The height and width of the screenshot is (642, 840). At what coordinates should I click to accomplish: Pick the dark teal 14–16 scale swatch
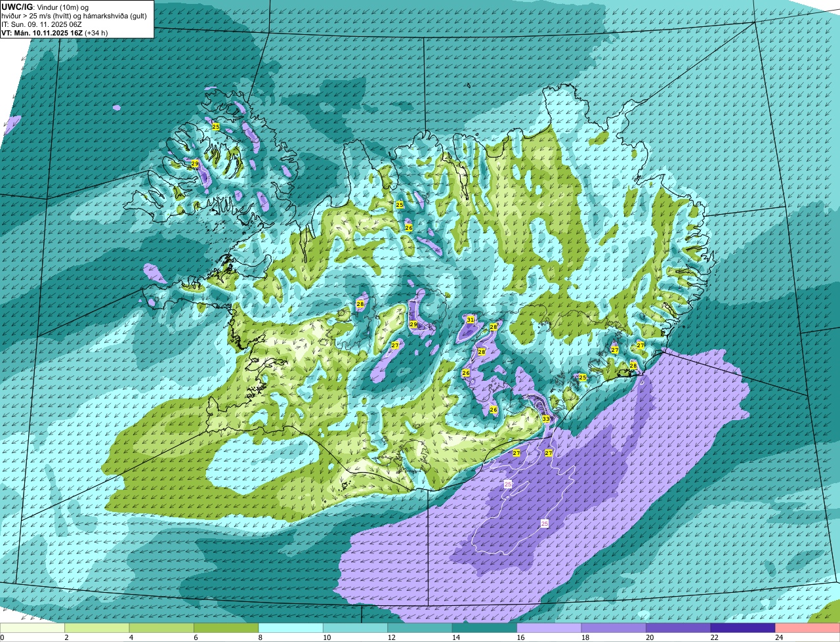[484, 628]
